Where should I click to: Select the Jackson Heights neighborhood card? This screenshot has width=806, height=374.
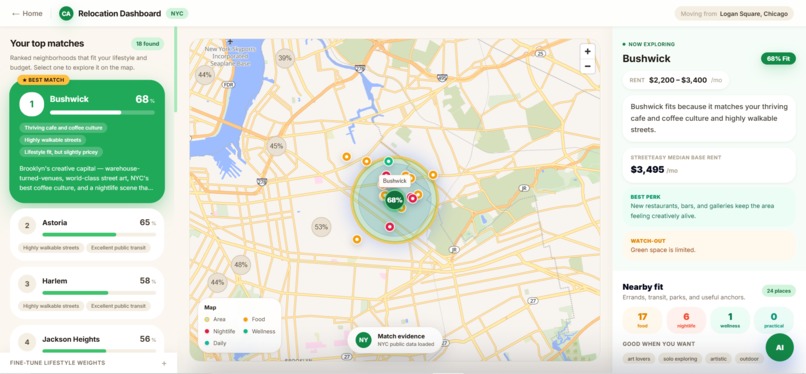(x=87, y=339)
